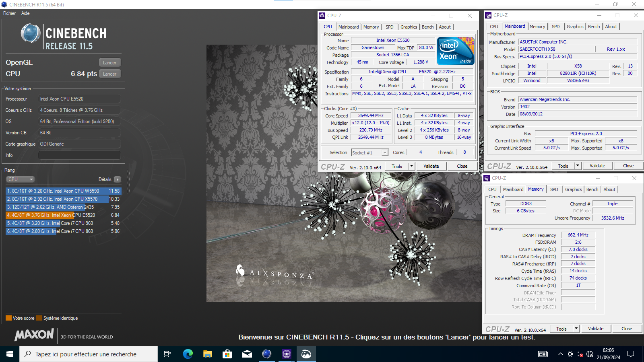Open Tools dropdown arrow in Mainboard window
The width and height of the screenshot is (644, 362).
pos(578,166)
